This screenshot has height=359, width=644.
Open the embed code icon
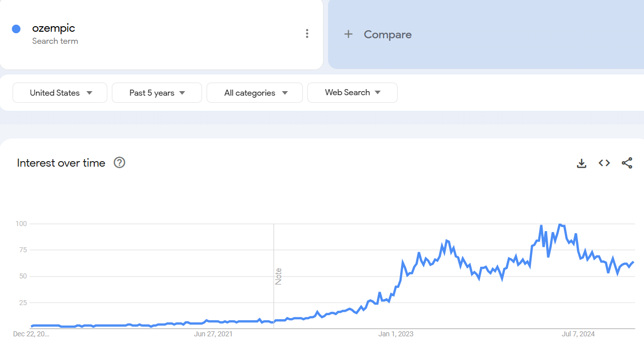pyautogui.click(x=604, y=163)
